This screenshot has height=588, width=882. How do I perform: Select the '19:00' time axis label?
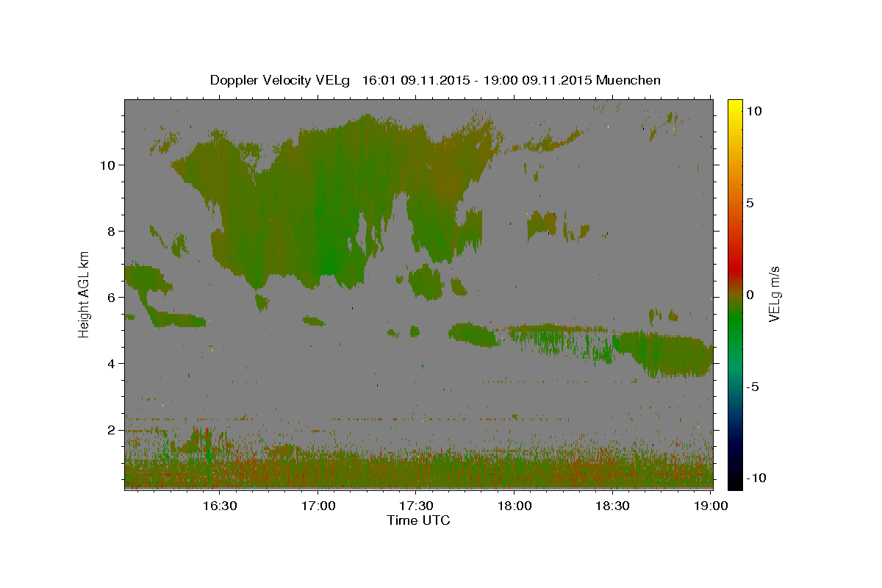[x=711, y=506]
